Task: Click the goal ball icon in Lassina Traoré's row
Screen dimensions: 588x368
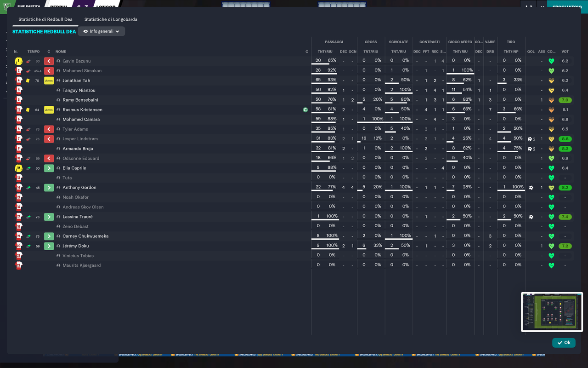Action: coord(531,217)
